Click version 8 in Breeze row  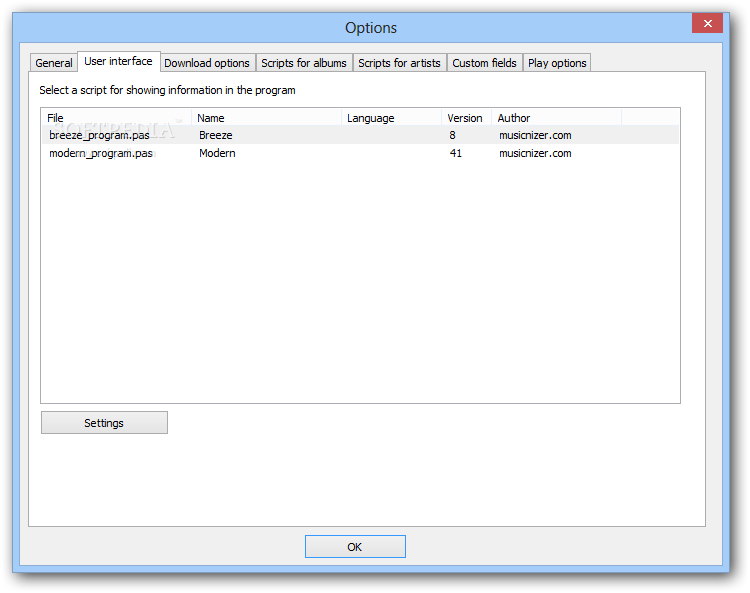click(x=452, y=135)
